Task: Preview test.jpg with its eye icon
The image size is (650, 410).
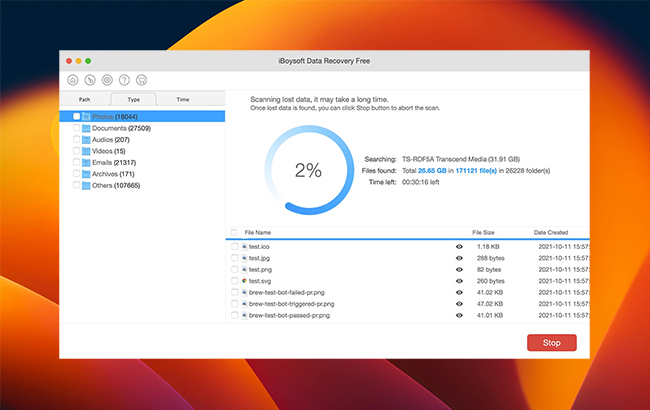Action: tap(459, 258)
